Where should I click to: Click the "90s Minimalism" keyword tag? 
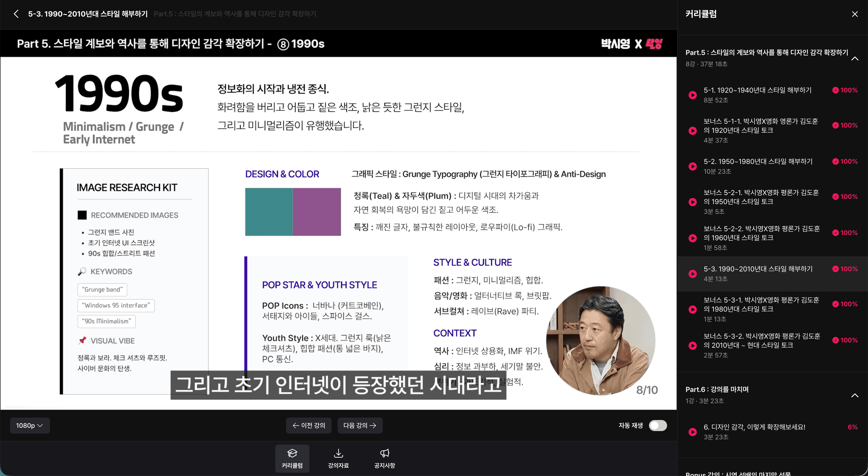(106, 321)
